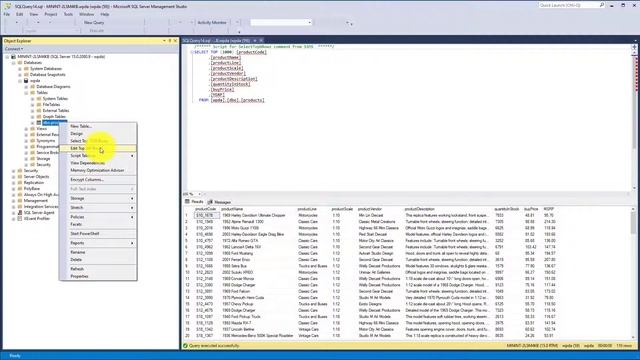Open the Window menu
640x360 pixels.
87,14
